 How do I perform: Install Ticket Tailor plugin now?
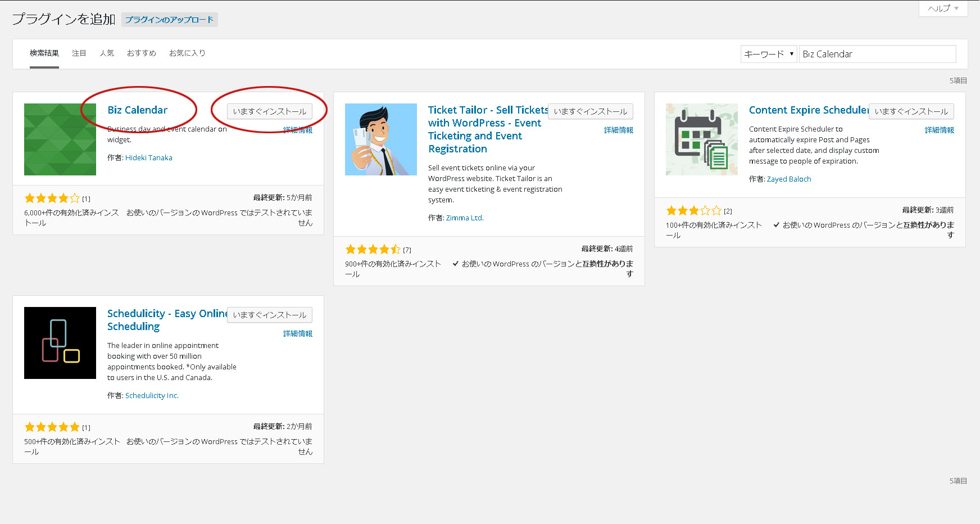tap(591, 111)
